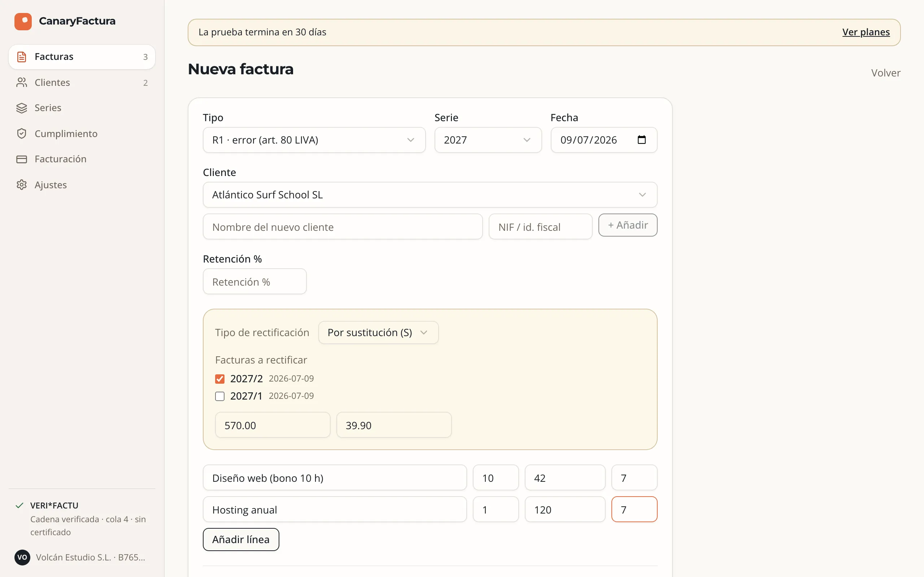Image resolution: width=924 pixels, height=577 pixels.
Task: Open Facturación via the card icon
Action: (22, 159)
